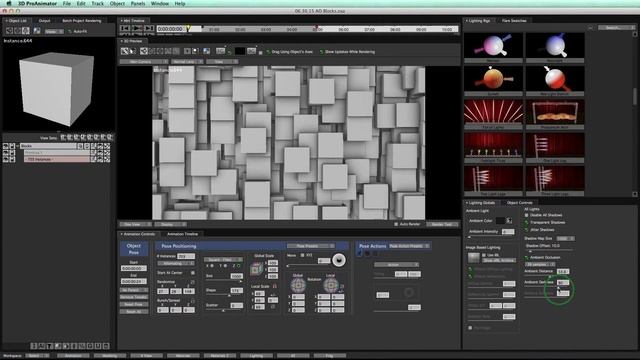Open the Track menu
The image size is (640, 360).
coord(97,3)
